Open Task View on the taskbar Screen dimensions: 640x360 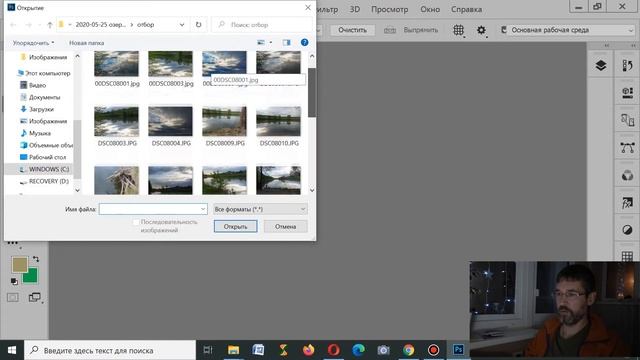pos(208,350)
